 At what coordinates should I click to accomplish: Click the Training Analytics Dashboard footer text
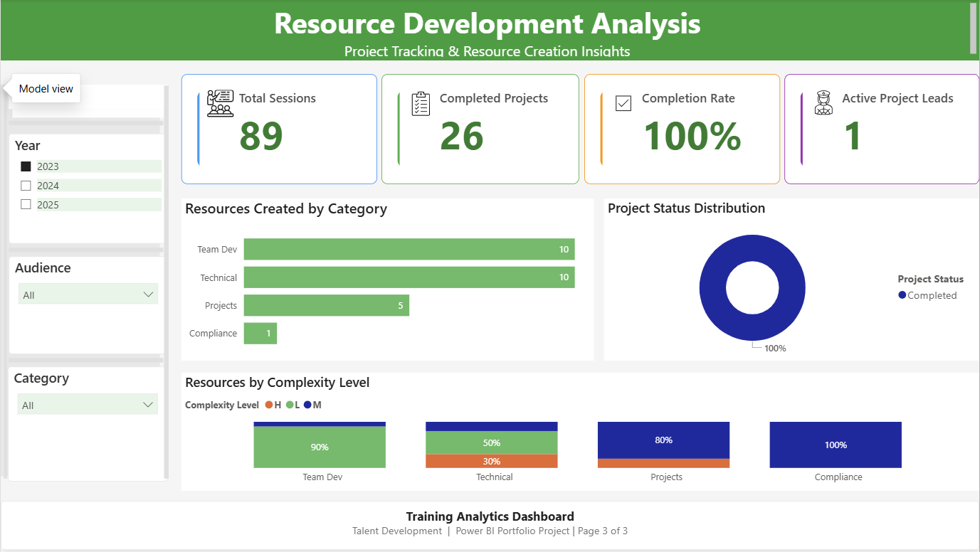[x=490, y=516]
